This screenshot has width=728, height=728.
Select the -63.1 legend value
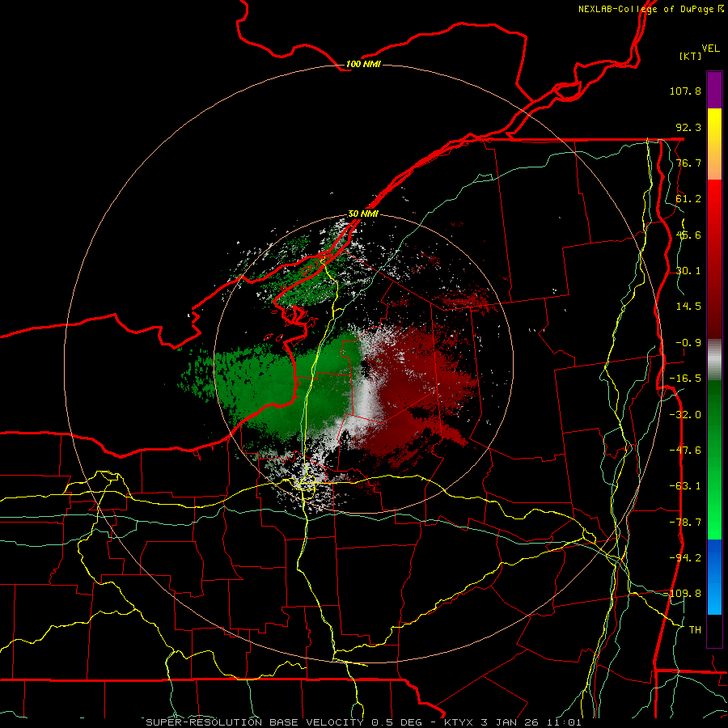point(685,486)
